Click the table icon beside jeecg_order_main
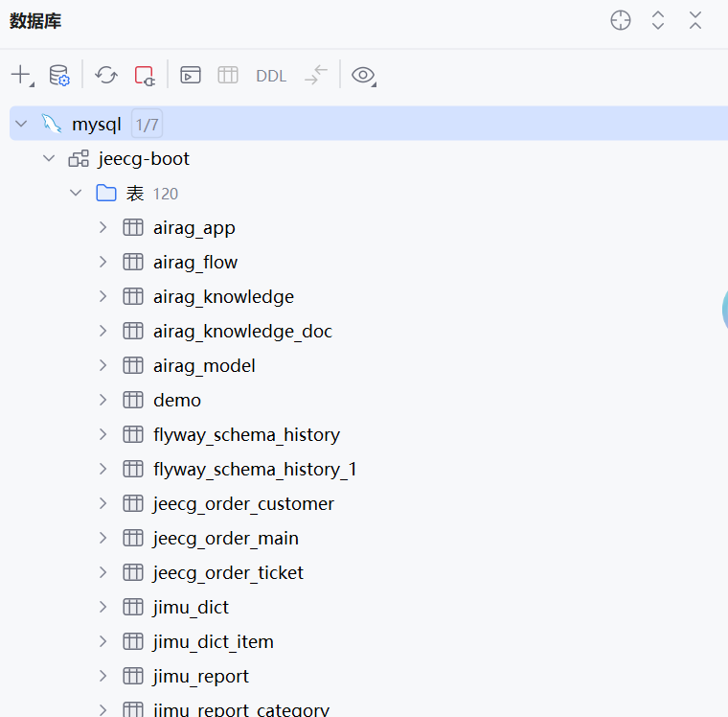This screenshot has height=717, width=728. coord(133,538)
